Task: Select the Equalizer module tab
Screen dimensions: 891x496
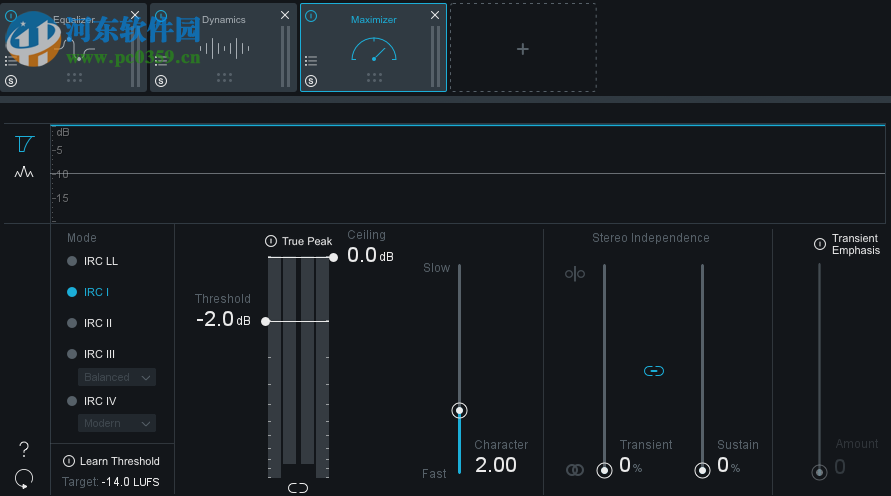Action: pos(74,48)
